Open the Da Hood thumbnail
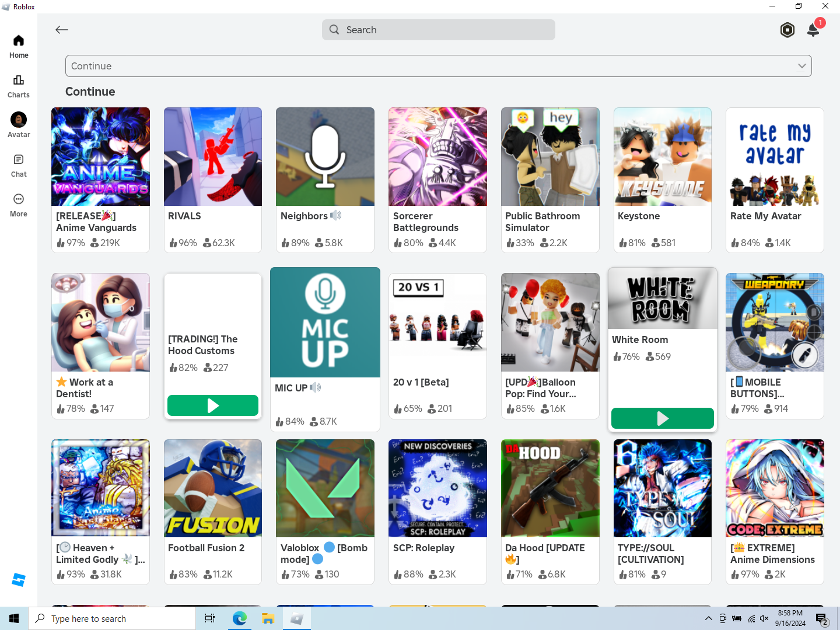Screen dimensions: 840x630 coord(550,488)
